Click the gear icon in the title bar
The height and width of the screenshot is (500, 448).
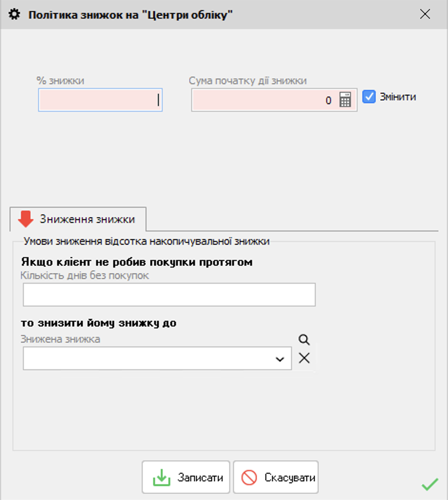(x=14, y=14)
